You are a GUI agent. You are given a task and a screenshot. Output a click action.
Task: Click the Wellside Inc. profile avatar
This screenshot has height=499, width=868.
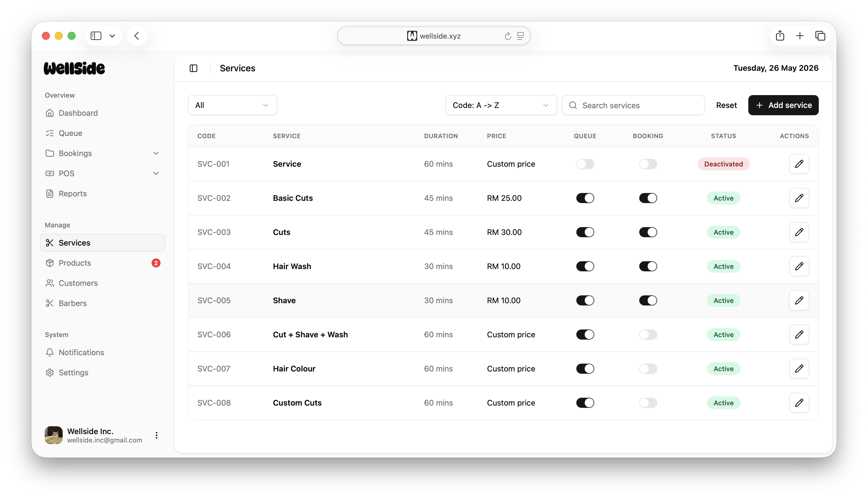[x=54, y=435]
